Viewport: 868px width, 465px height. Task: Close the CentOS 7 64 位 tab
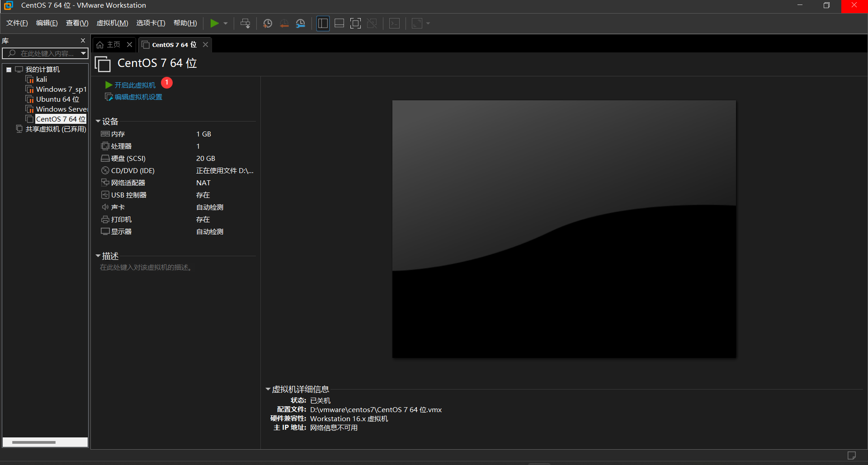(x=205, y=44)
